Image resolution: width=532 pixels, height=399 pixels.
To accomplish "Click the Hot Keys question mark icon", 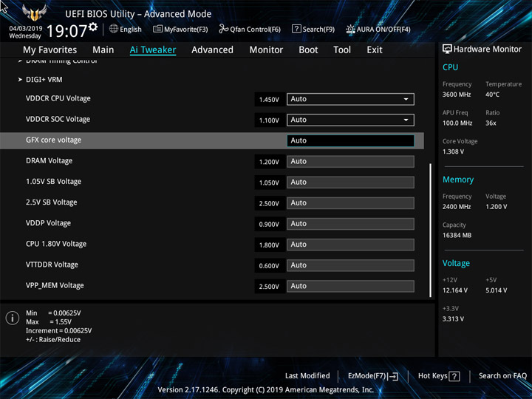I will [x=454, y=376].
